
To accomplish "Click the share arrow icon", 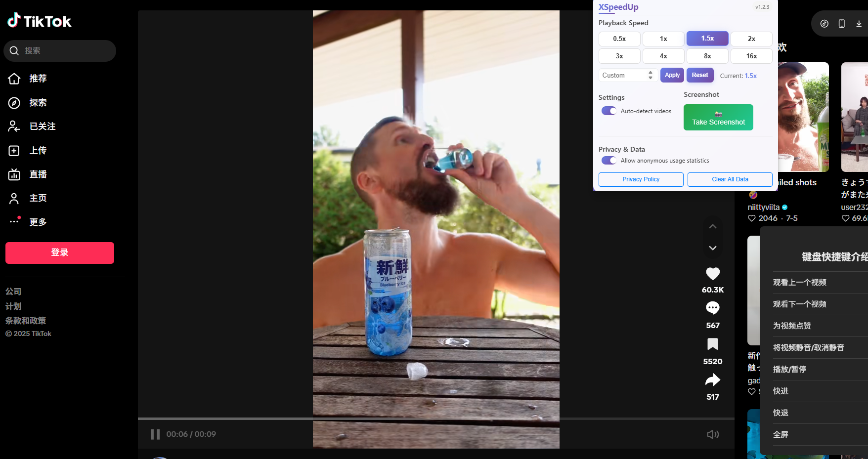I will [712, 379].
